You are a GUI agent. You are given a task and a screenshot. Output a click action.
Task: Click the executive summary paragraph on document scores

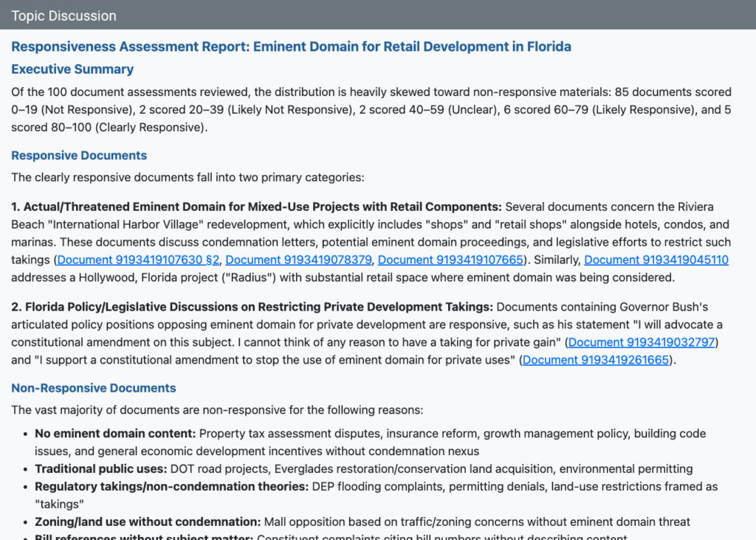(371, 109)
